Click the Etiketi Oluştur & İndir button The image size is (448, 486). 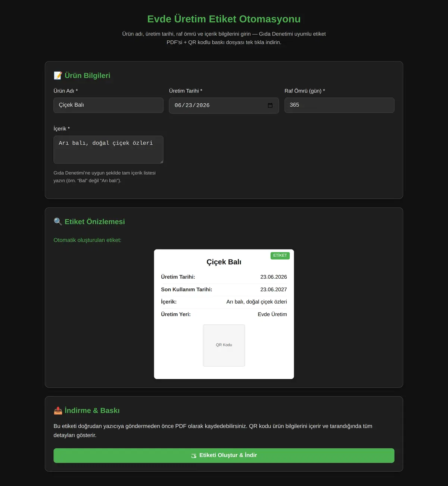(x=224, y=455)
